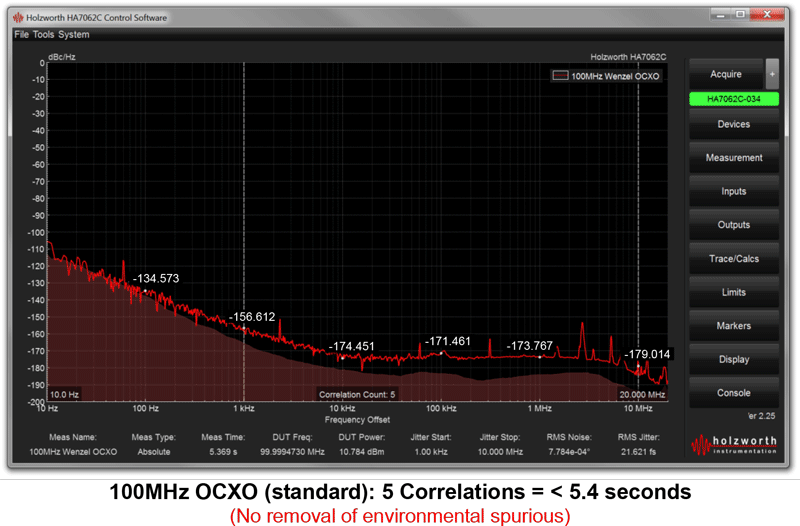Open the Tools menu

43,35
